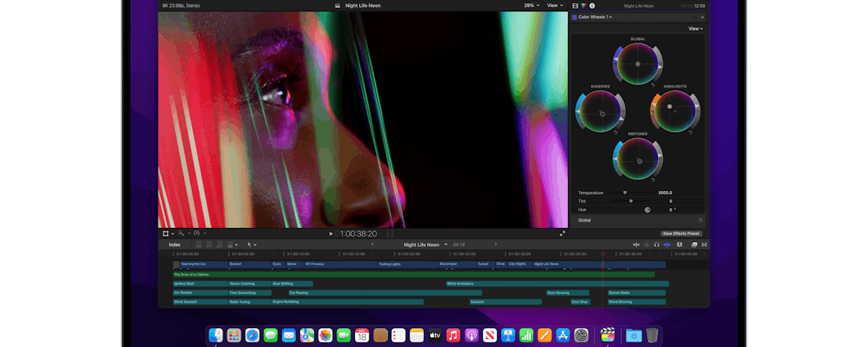Viewport: 868px width, 347px height.
Task: Toggle audio skimming icon
Action: 646,244
